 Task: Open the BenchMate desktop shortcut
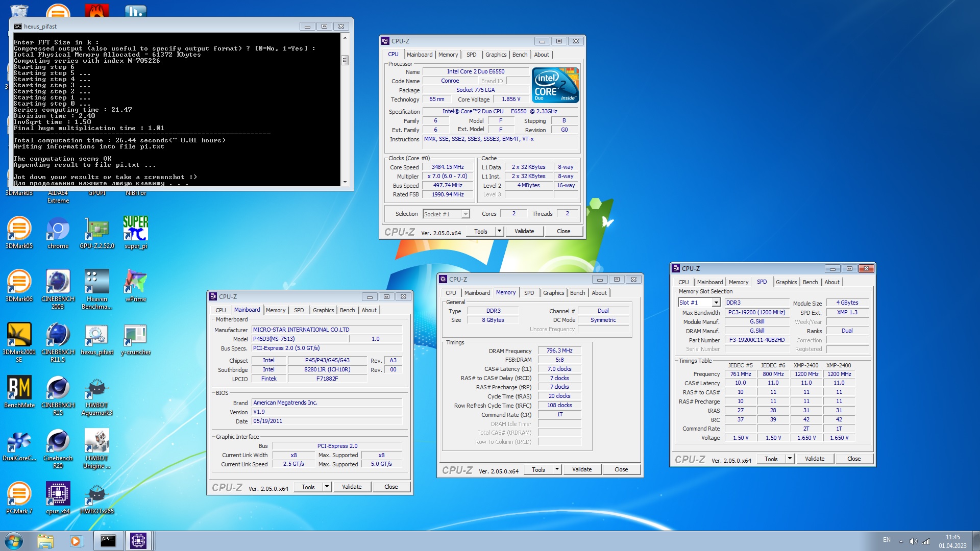click(19, 391)
